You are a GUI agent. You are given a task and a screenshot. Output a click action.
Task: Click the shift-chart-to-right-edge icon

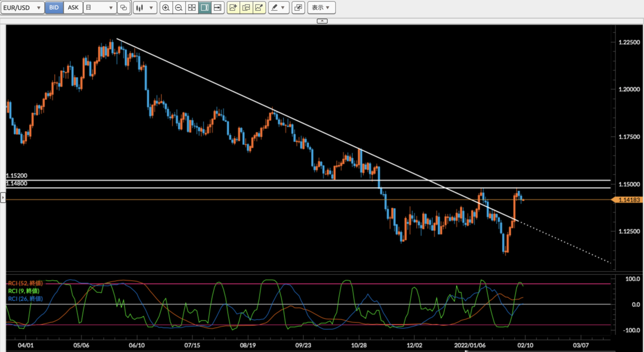[217, 8]
